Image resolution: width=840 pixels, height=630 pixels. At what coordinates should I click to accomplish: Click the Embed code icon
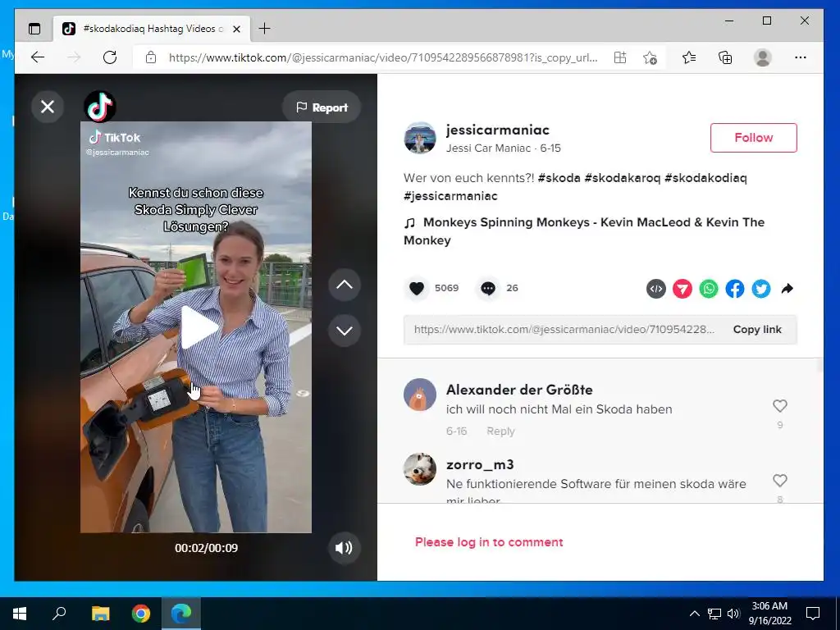pos(655,289)
